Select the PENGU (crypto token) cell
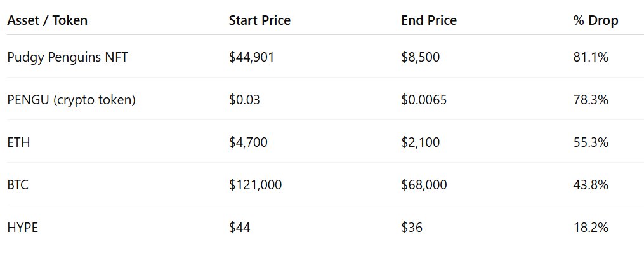644x272 pixels. [71, 100]
